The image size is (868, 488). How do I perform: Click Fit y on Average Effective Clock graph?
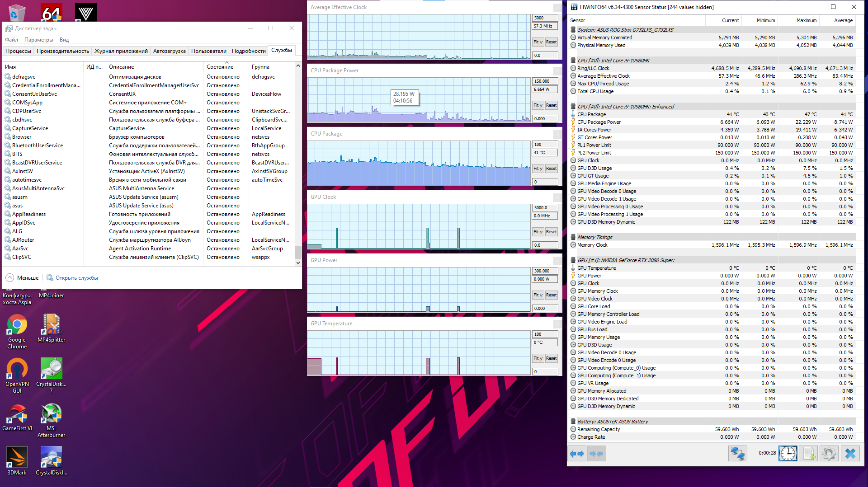pos(538,42)
